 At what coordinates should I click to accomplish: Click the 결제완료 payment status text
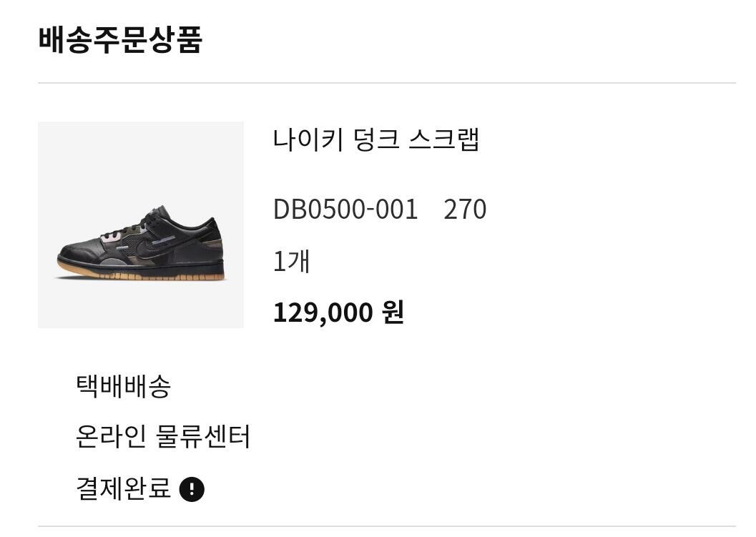tap(123, 490)
